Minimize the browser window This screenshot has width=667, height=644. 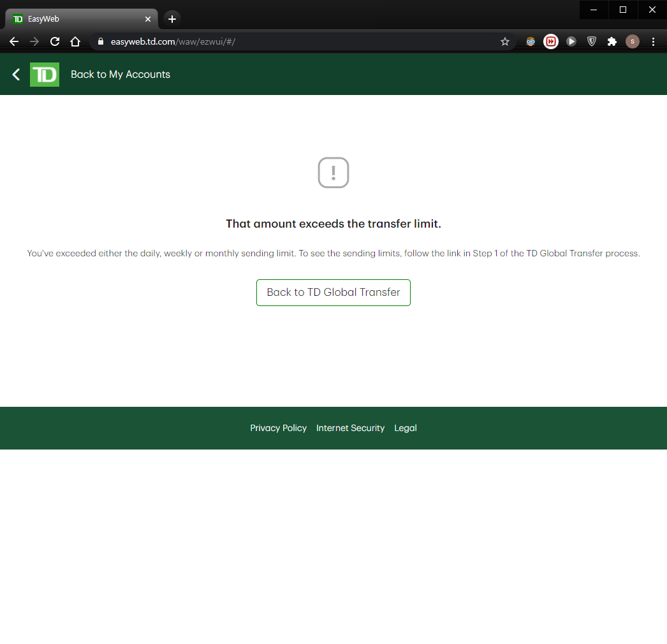pos(594,10)
